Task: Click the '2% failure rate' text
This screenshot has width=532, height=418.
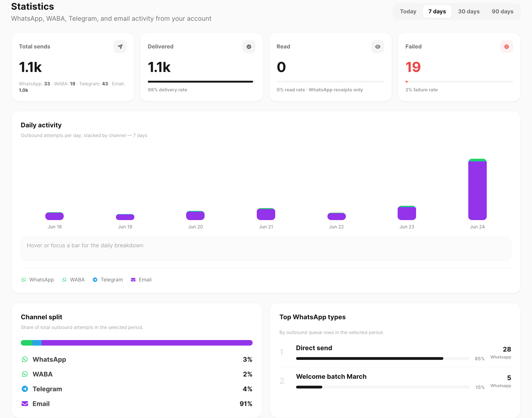Action: (421, 90)
